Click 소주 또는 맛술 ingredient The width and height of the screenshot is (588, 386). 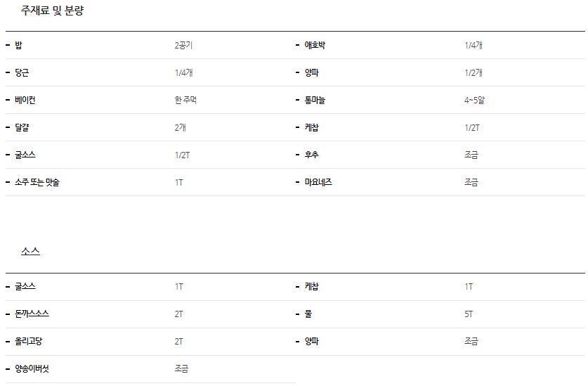(41, 182)
